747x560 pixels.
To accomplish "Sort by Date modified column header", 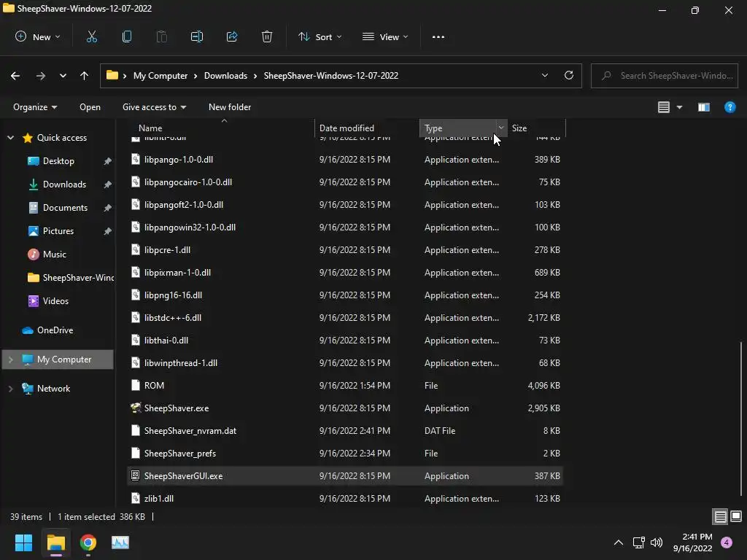I will click(367, 128).
